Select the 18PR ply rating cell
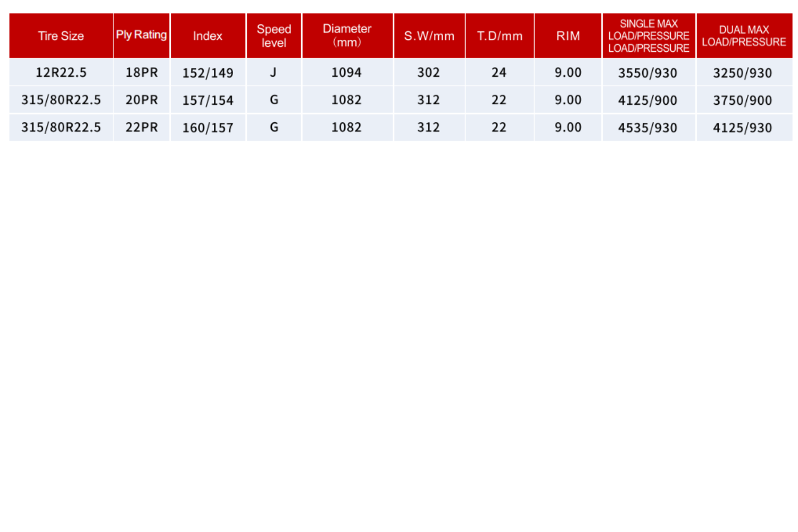Screen dimensions: 798x532 pos(142,72)
